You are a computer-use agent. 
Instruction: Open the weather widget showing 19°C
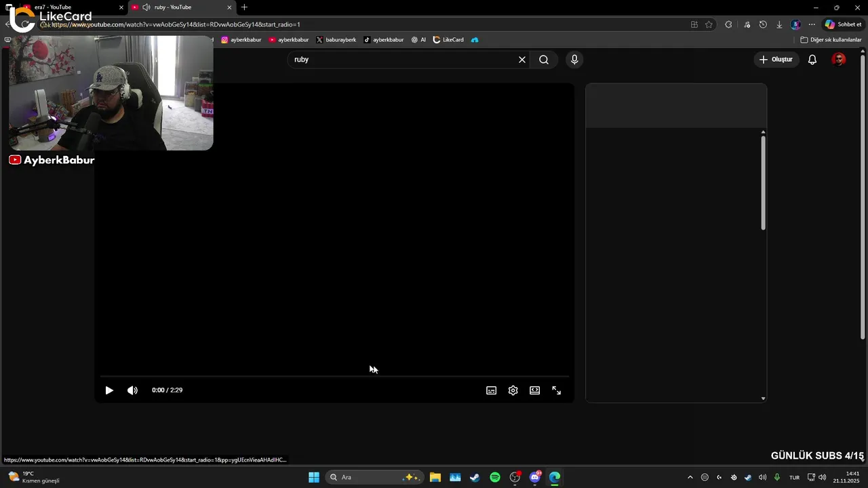[x=34, y=477]
